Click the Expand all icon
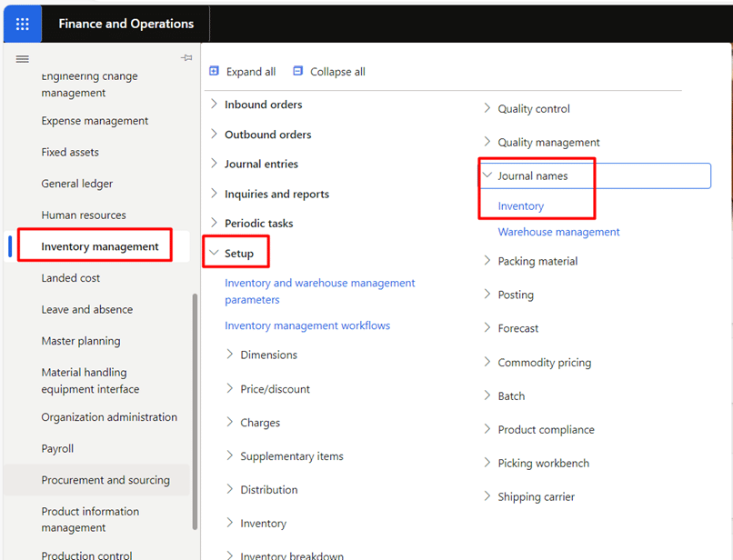733x560 pixels. tap(215, 71)
